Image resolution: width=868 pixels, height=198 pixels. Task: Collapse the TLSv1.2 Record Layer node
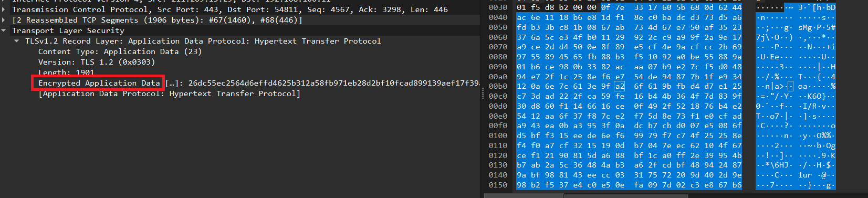point(17,41)
